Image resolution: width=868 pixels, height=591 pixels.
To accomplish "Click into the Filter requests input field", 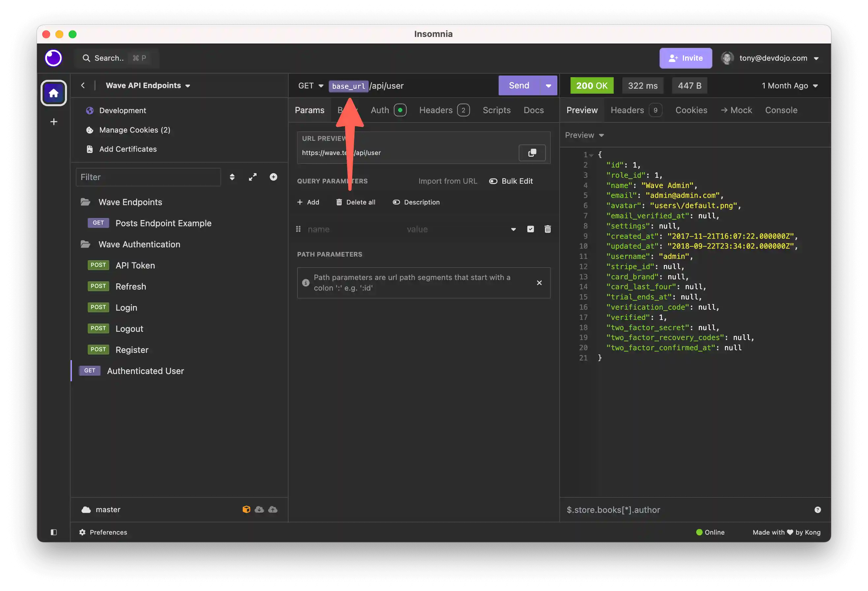I will (148, 177).
